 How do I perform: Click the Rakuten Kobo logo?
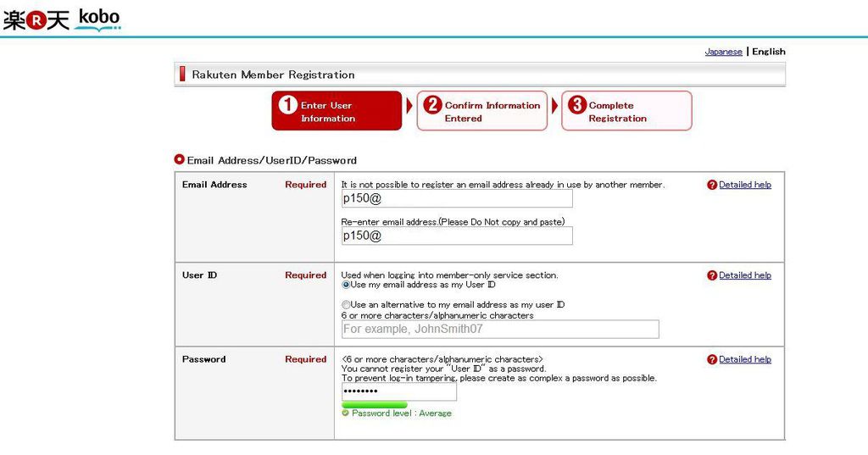pos(61,19)
